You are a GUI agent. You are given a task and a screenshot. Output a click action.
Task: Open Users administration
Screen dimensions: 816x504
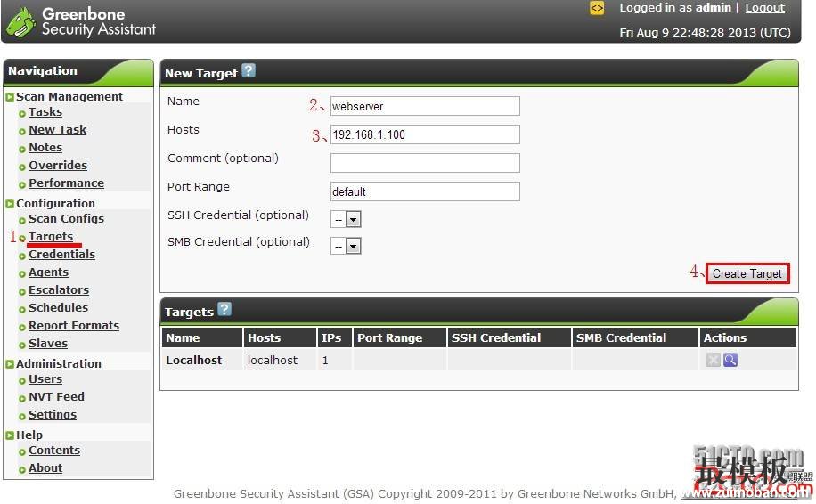(45, 379)
